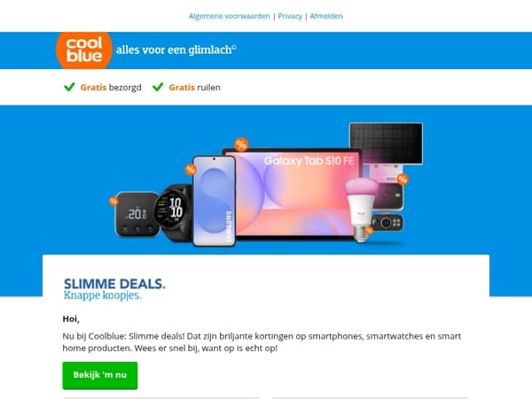This screenshot has width=532, height=399.
Task: Click the Samsung smartphone image
Action: [x=214, y=200]
